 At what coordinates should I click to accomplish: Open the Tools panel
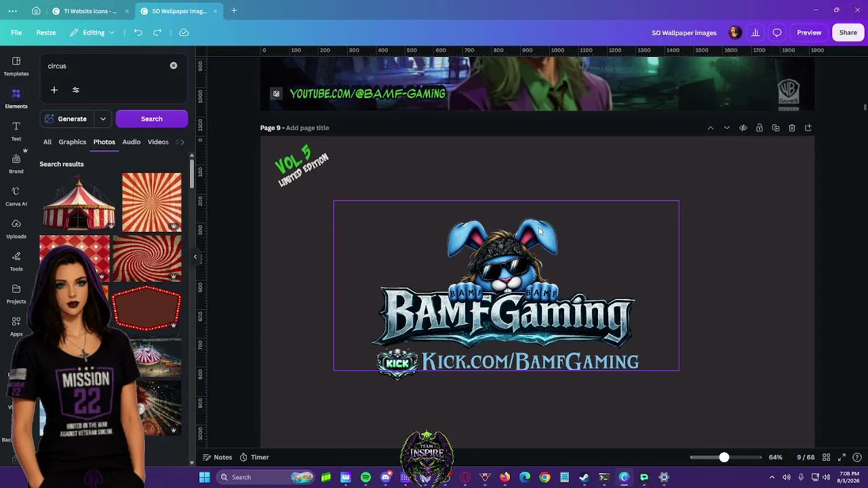pos(16,261)
